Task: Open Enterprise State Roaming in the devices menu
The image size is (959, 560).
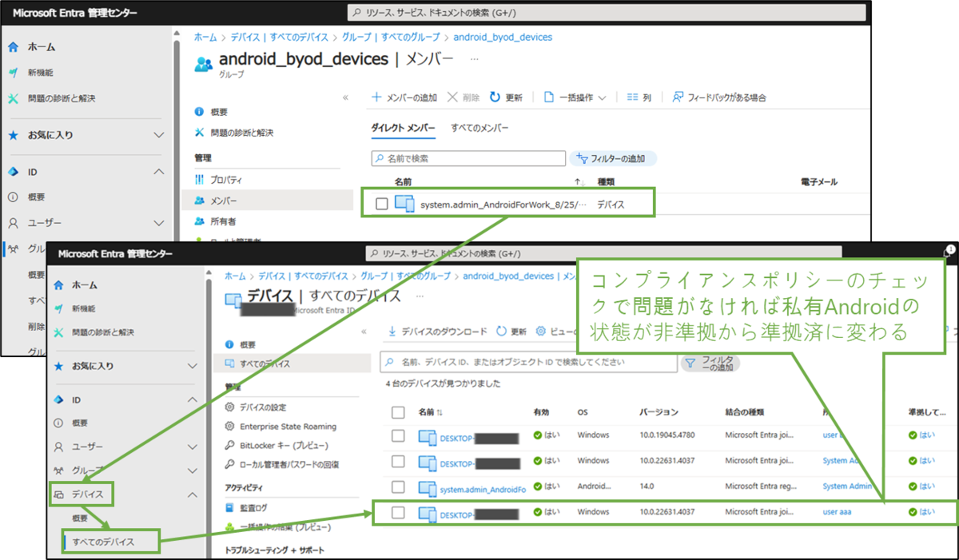Action: (288, 427)
